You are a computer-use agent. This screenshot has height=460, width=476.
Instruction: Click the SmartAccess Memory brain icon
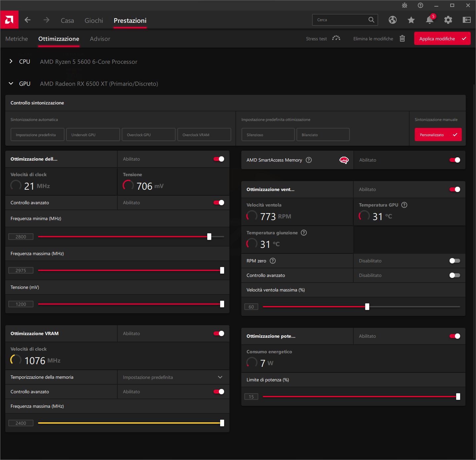pos(344,160)
